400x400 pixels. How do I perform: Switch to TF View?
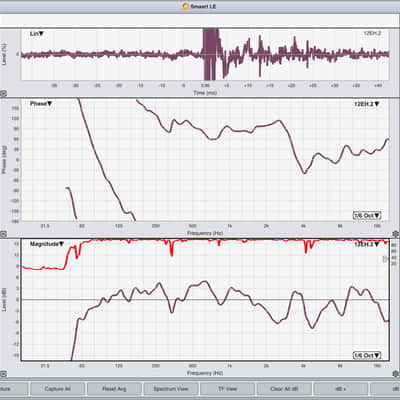click(227, 389)
